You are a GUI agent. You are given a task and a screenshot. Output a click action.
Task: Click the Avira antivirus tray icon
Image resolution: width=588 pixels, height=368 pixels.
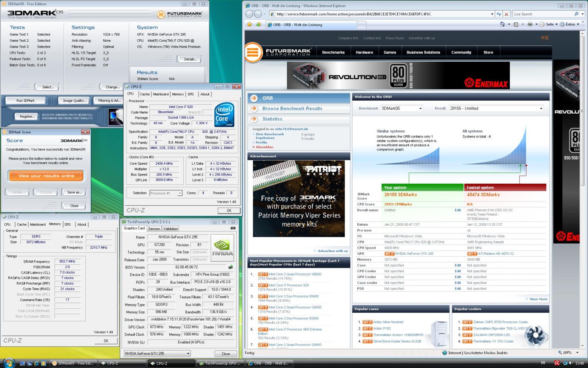click(557, 363)
